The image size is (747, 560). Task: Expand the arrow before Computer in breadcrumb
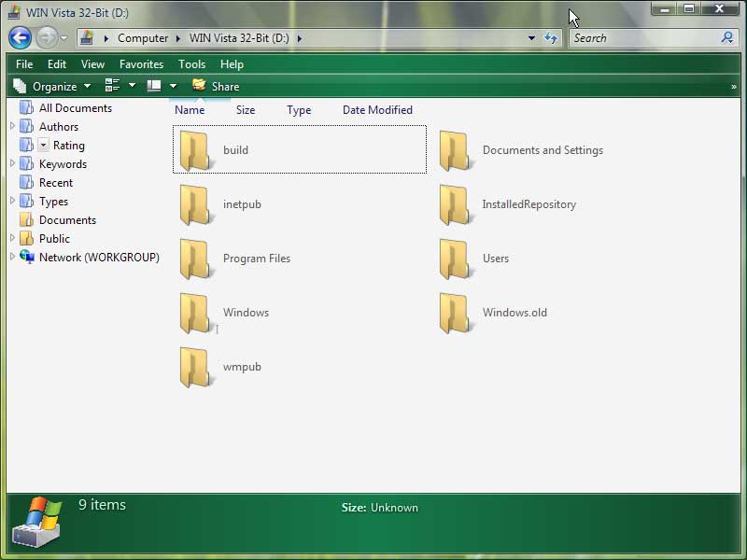(x=106, y=38)
